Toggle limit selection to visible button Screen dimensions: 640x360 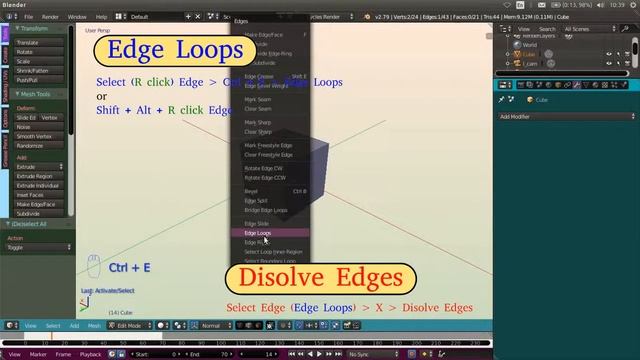270,325
